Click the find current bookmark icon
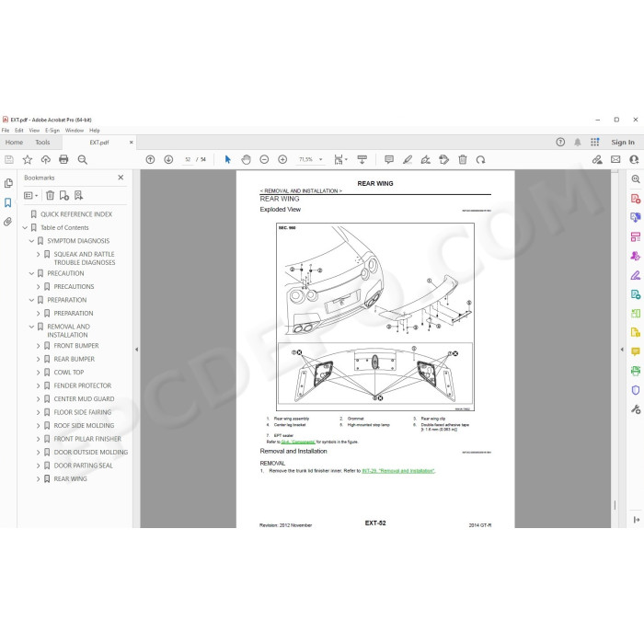 pyautogui.click(x=78, y=195)
